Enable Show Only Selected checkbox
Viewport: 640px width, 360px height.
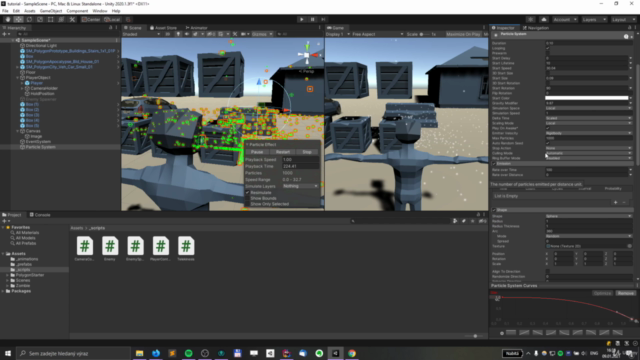tap(247, 204)
